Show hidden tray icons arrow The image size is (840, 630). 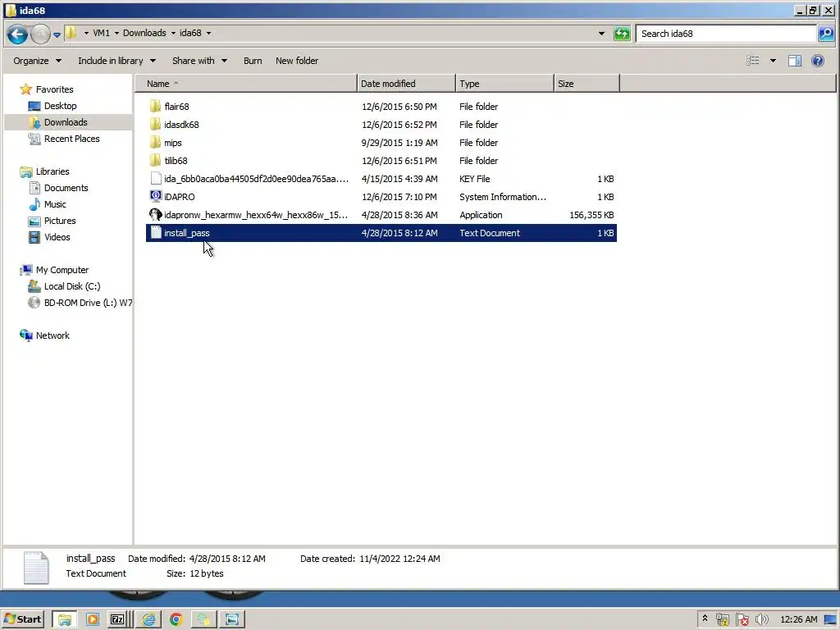click(x=705, y=619)
